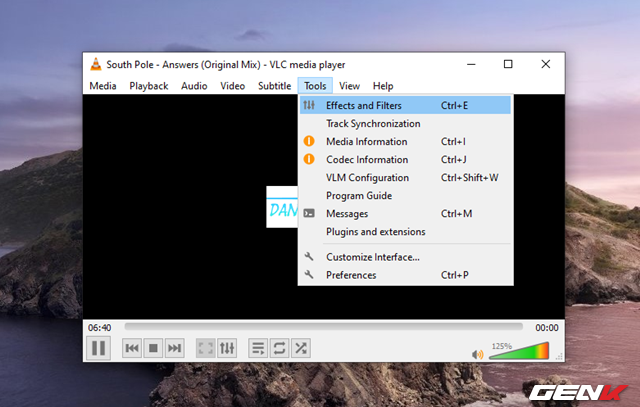Open the Help menu

(x=383, y=86)
